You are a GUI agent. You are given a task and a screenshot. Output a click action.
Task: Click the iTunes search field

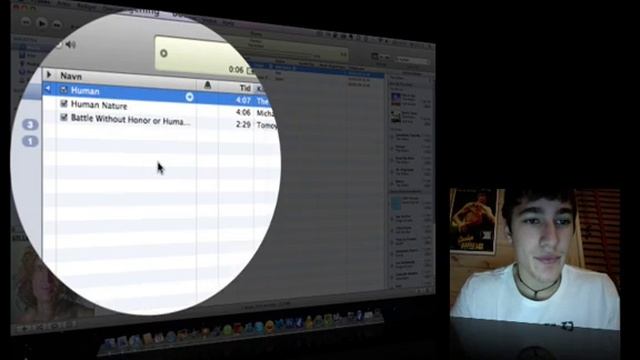pyautogui.click(x=413, y=60)
